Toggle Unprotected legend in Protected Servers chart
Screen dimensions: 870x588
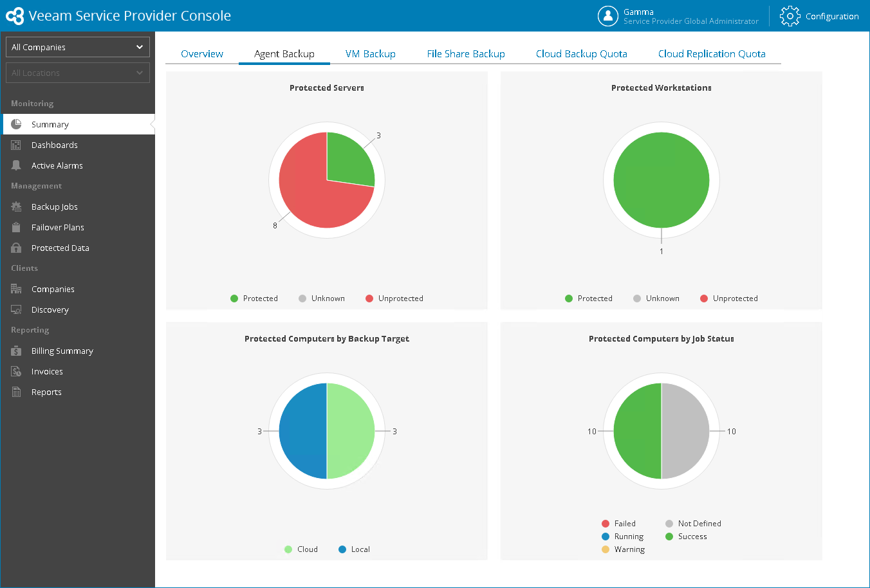click(394, 299)
